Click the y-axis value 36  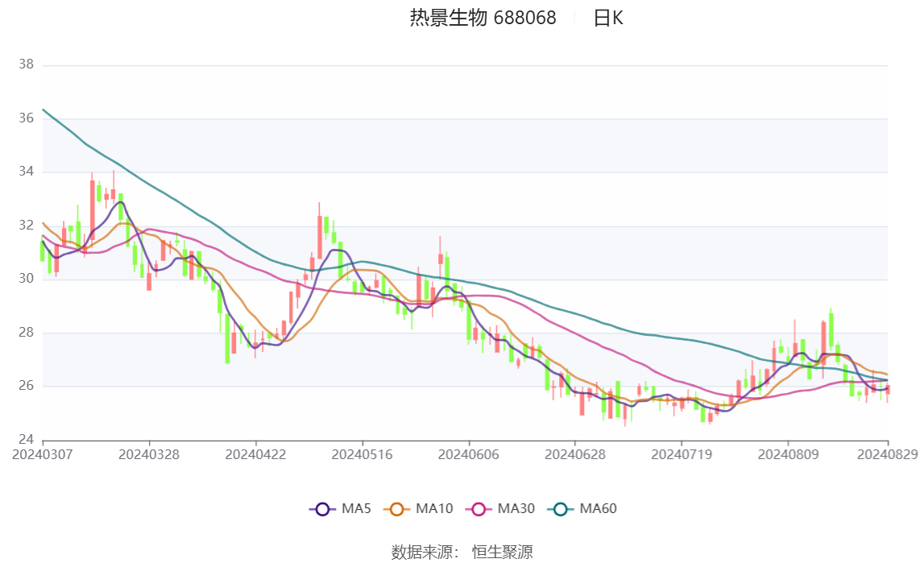[26, 118]
